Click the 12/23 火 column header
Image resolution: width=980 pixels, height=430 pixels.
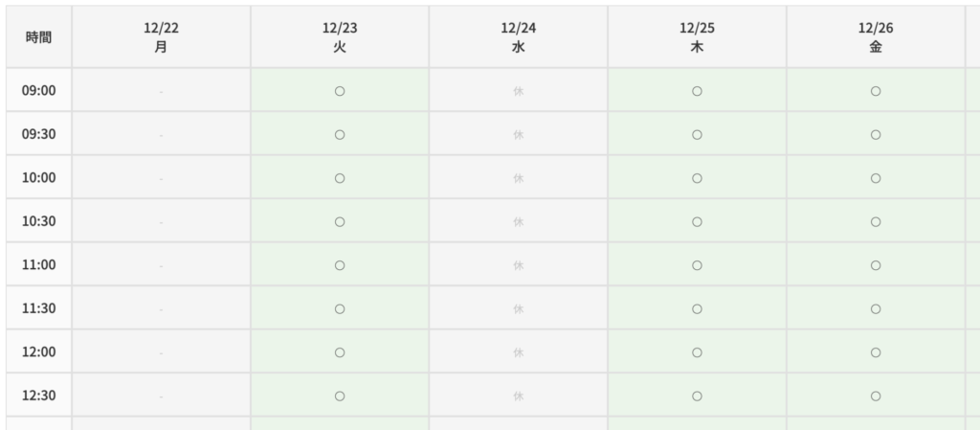(x=340, y=37)
